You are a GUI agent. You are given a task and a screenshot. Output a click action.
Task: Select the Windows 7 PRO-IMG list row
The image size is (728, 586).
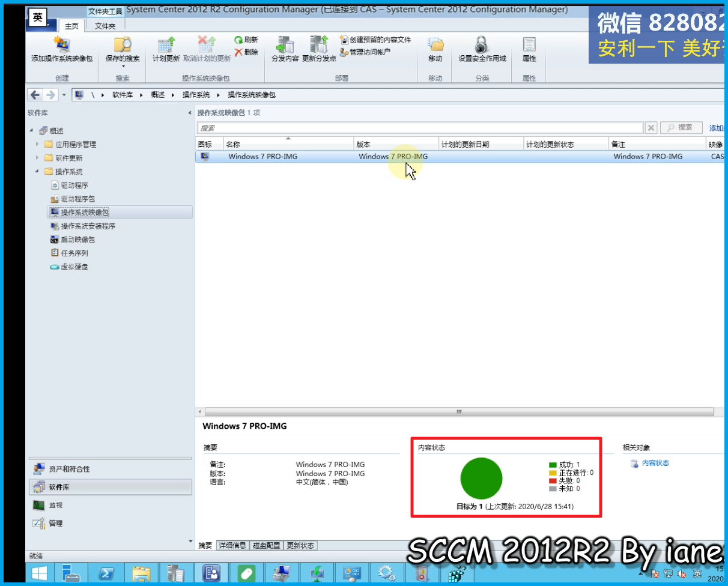[x=461, y=157]
